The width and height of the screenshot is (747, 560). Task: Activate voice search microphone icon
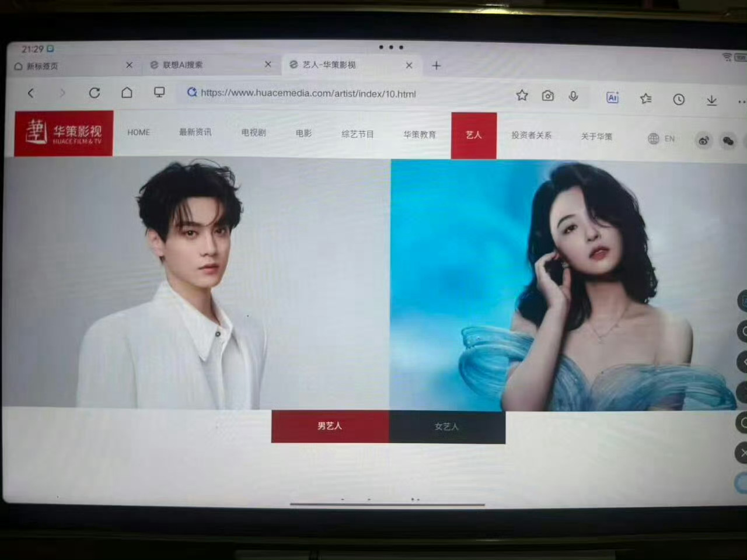(x=573, y=96)
